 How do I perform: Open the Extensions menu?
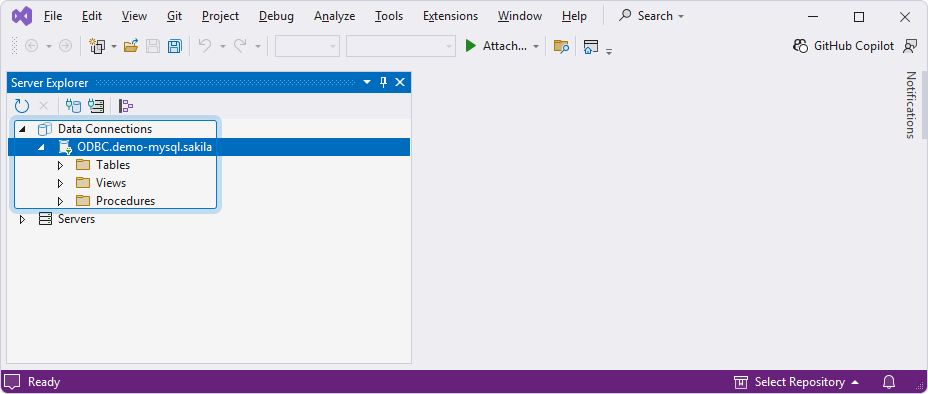click(450, 16)
